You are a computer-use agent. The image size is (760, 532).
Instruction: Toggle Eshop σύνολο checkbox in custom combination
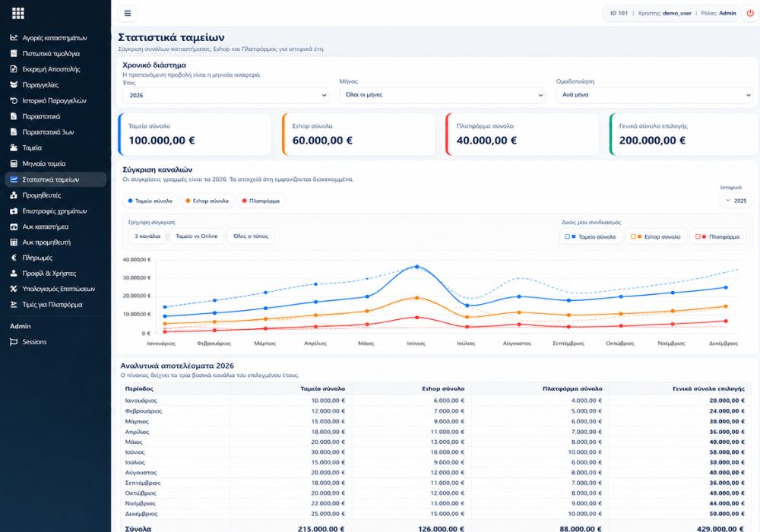(634, 236)
